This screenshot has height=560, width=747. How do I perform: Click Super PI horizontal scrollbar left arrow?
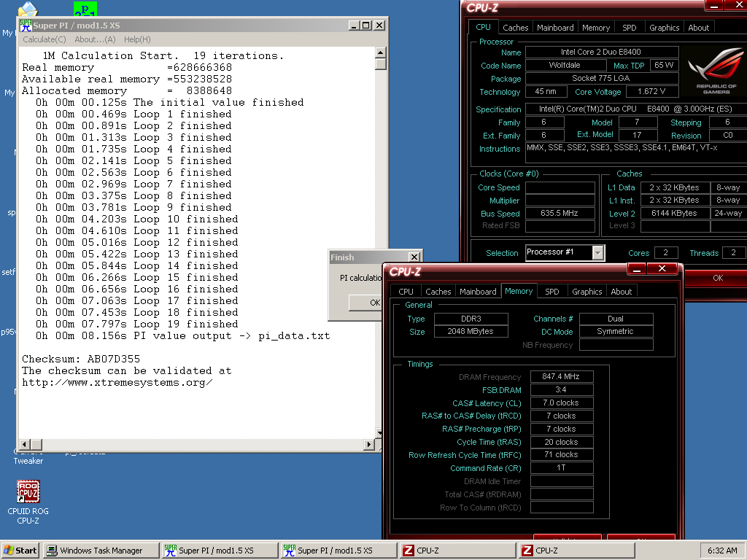(25, 444)
